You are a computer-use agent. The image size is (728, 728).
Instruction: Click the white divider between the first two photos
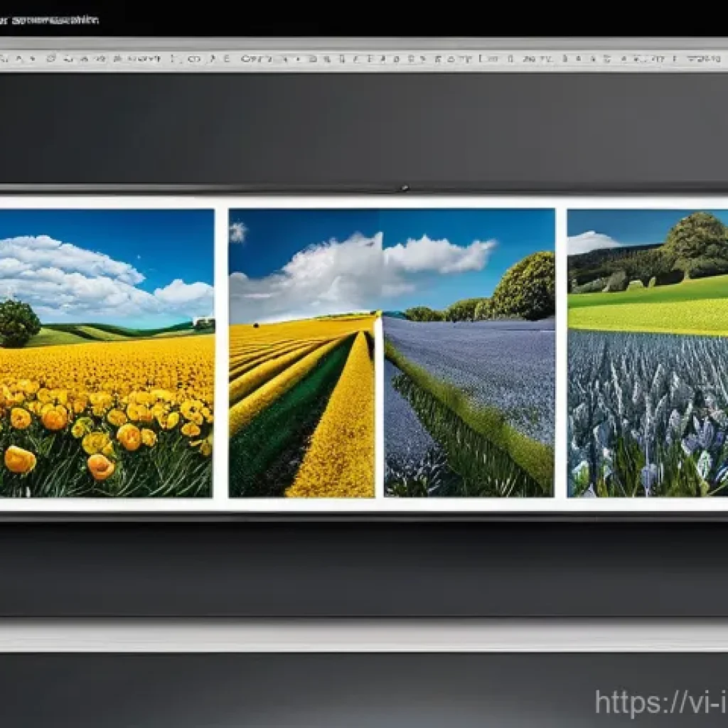(x=221, y=352)
